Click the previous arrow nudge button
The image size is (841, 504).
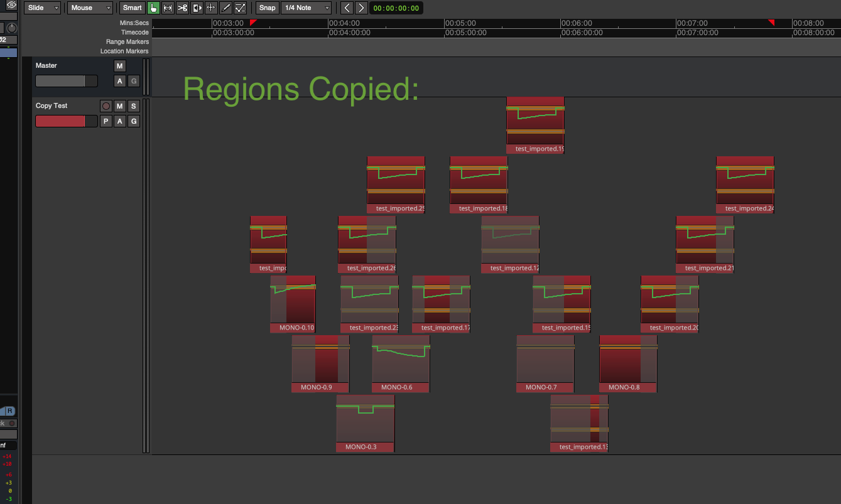coord(347,8)
